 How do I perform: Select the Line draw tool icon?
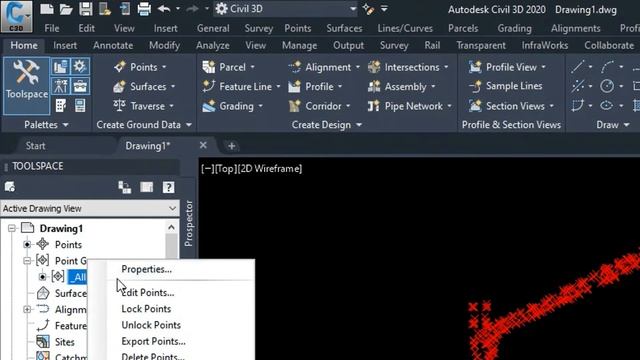tap(578, 67)
